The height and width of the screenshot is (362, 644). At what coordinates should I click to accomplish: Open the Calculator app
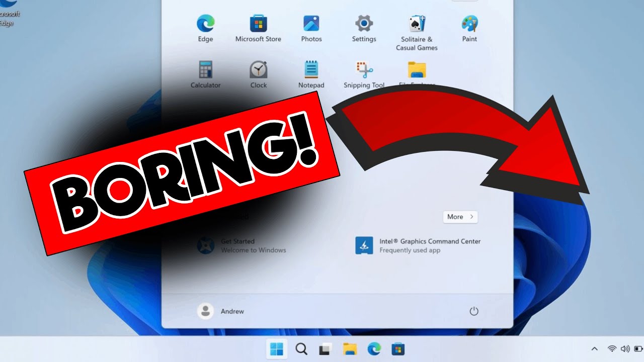[x=205, y=75]
